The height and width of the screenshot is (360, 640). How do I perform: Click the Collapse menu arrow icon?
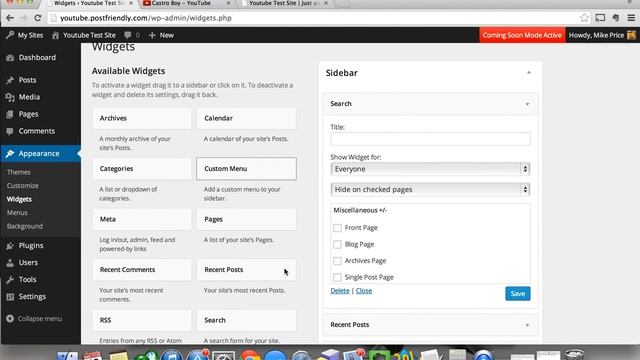coord(10,318)
